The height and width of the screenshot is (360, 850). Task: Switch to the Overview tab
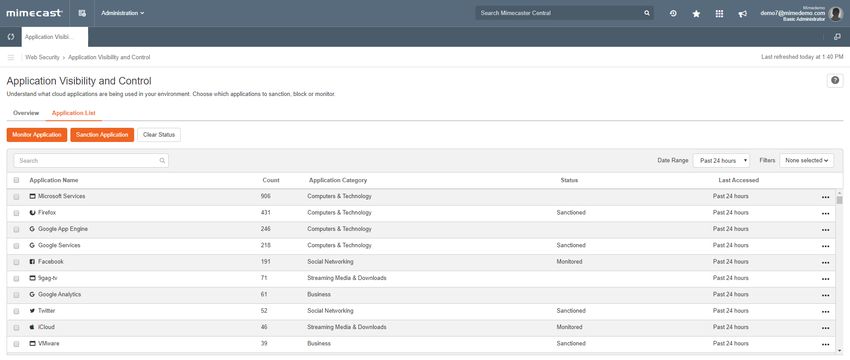coord(26,113)
